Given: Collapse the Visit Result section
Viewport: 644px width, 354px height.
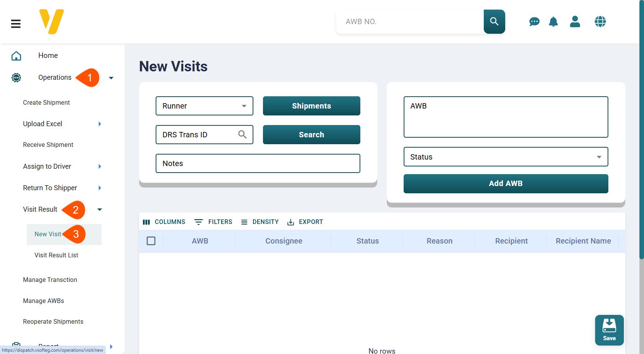Looking at the screenshot, I should pos(99,209).
